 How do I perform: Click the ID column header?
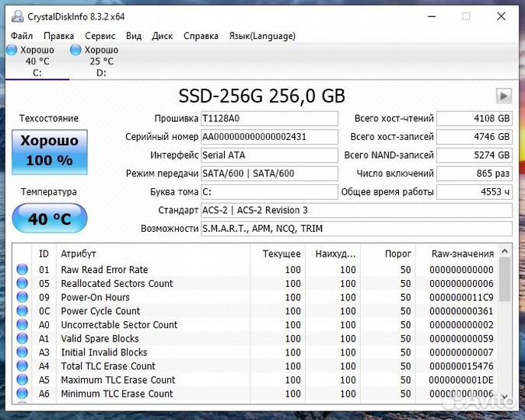click(44, 254)
